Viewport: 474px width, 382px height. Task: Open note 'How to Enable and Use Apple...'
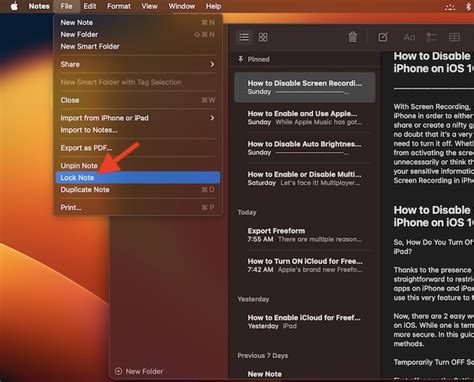(304, 118)
